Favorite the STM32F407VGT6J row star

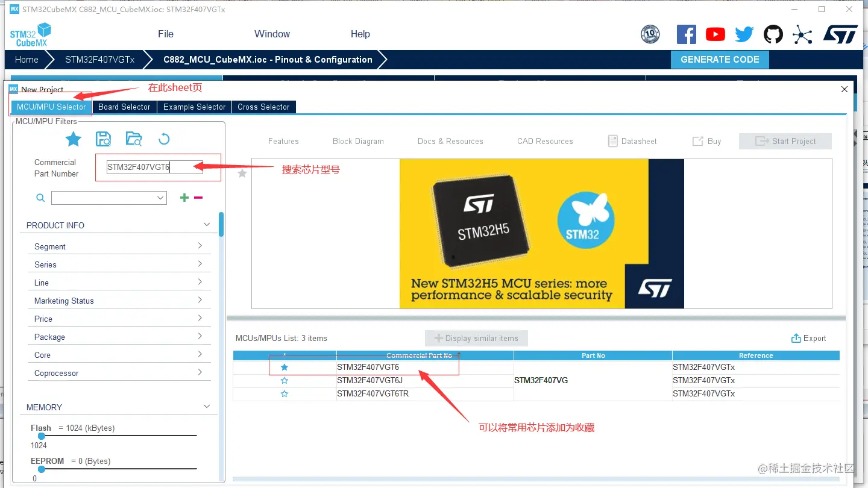pos(285,380)
